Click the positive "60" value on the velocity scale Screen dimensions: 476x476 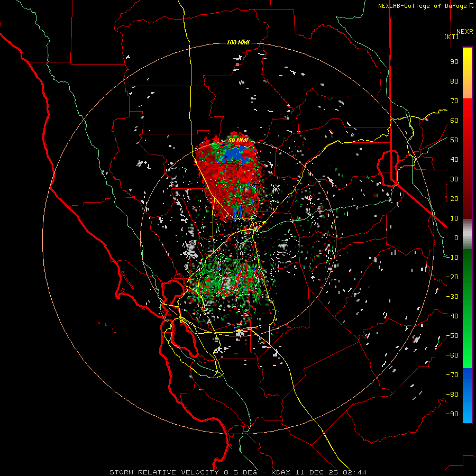[x=454, y=120]
